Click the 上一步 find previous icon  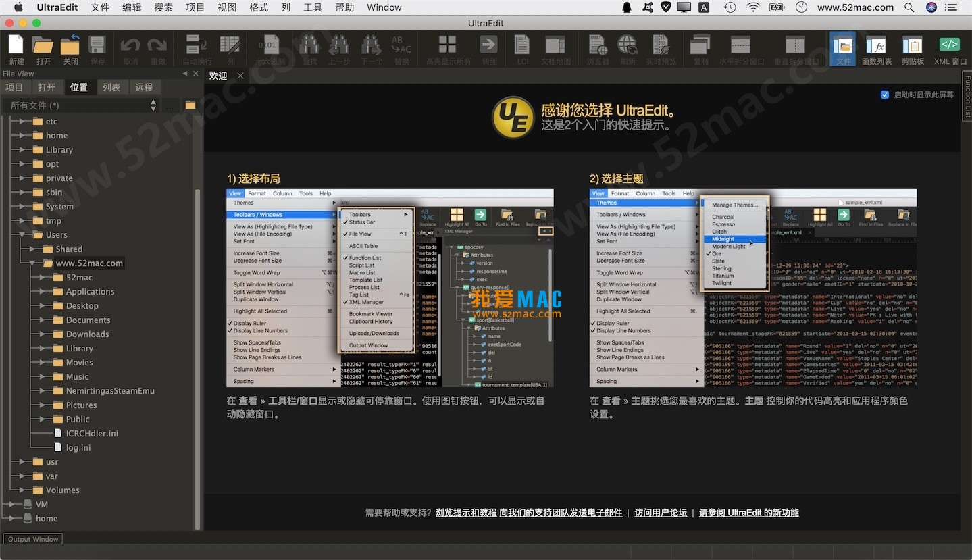tap(338, 45)
